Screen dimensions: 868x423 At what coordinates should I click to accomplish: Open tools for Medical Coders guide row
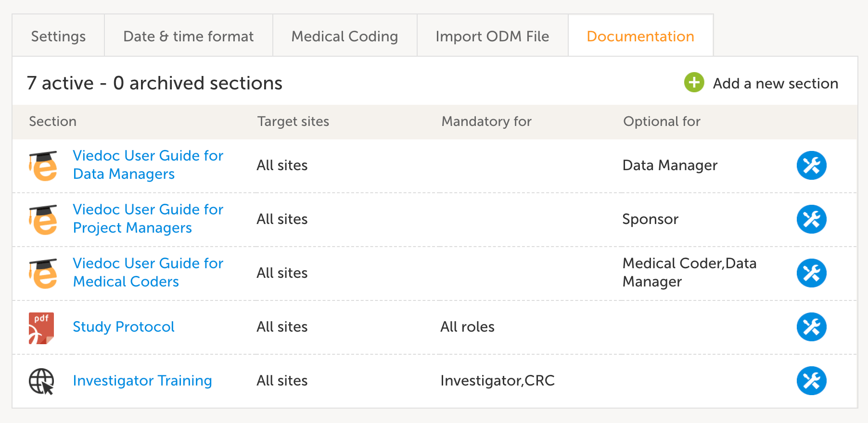coord(811,273)
